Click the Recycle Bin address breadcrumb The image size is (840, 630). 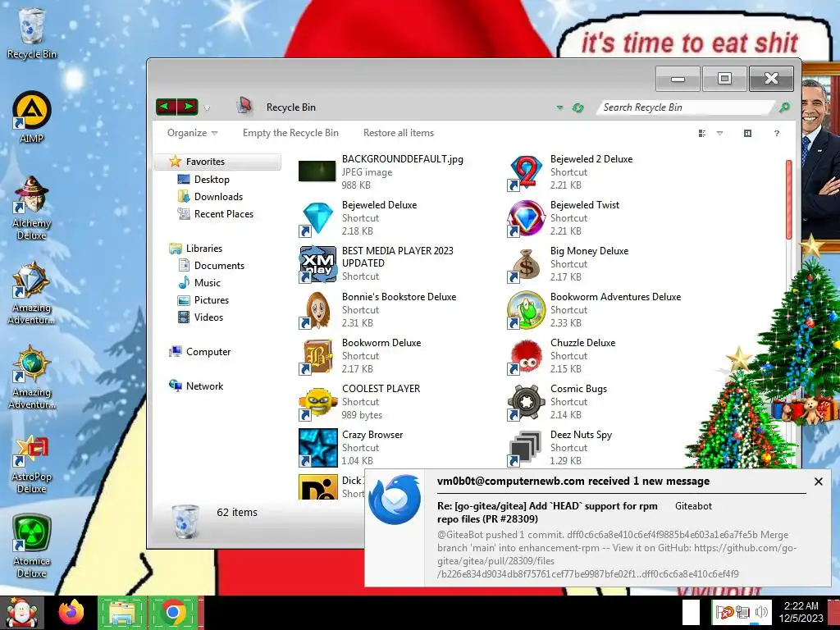[x=291, y=107]
